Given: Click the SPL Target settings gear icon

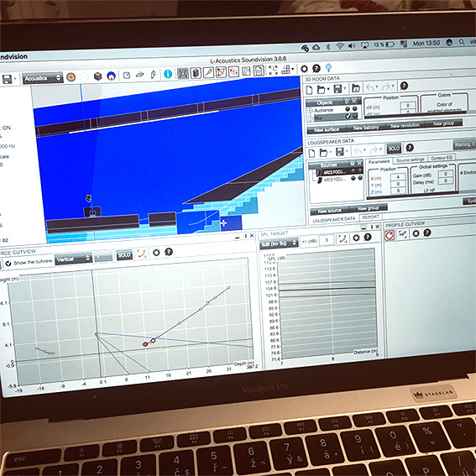Looking at the screenshot, I should point(356,238).
